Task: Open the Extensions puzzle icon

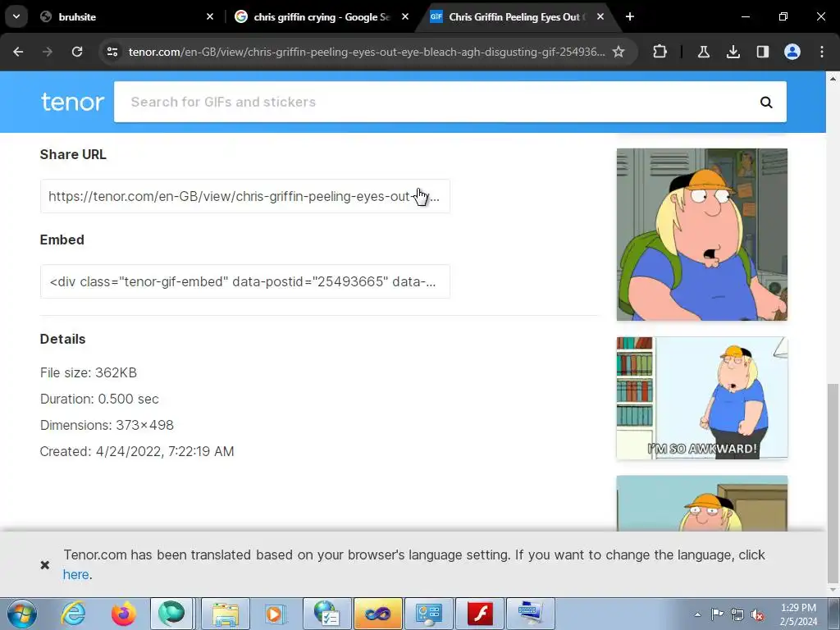Action: point(660,52)
